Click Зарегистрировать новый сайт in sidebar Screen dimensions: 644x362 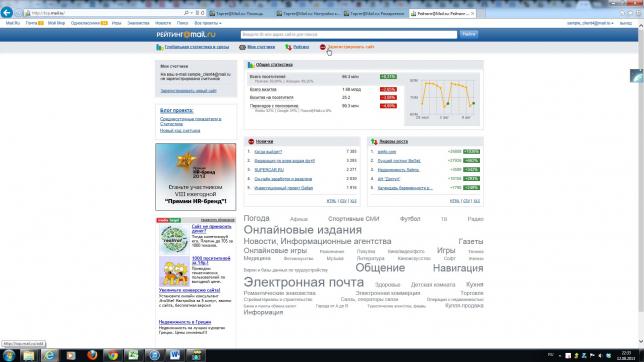coord(188,91)
